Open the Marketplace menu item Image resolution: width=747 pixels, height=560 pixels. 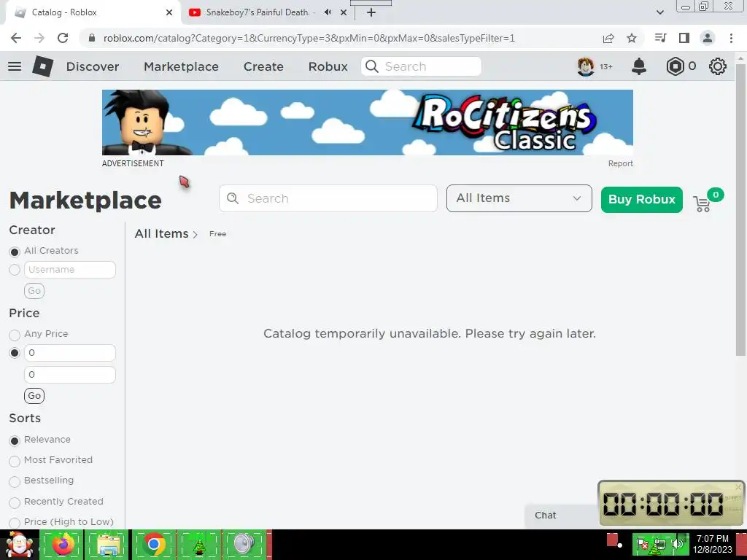point(181,66)
